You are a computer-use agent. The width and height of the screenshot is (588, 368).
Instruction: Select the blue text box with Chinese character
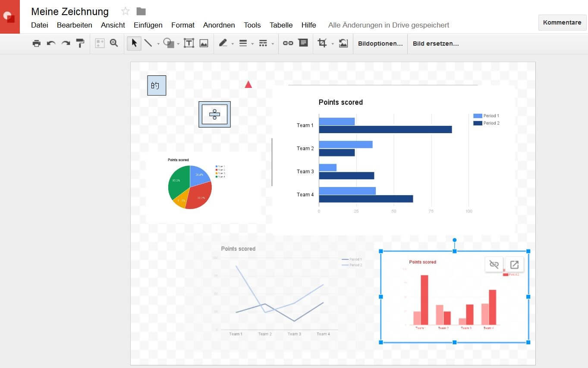click(157, 85)
